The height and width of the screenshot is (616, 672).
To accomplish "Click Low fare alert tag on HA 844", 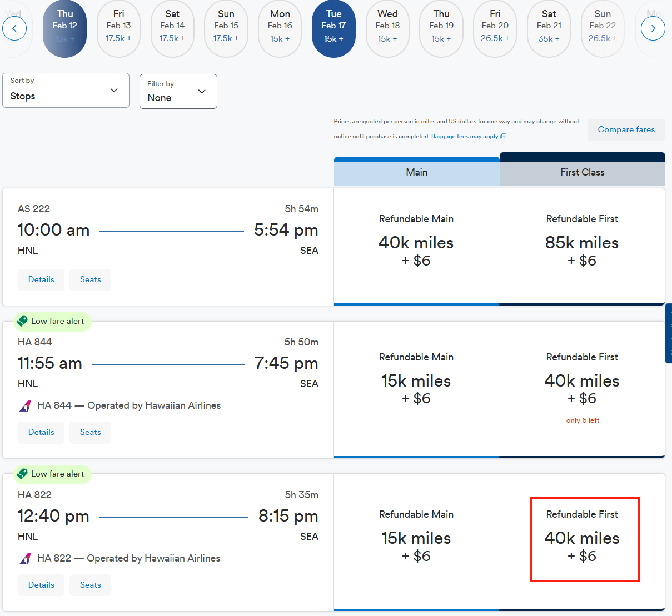I will (x=52, y=321).
